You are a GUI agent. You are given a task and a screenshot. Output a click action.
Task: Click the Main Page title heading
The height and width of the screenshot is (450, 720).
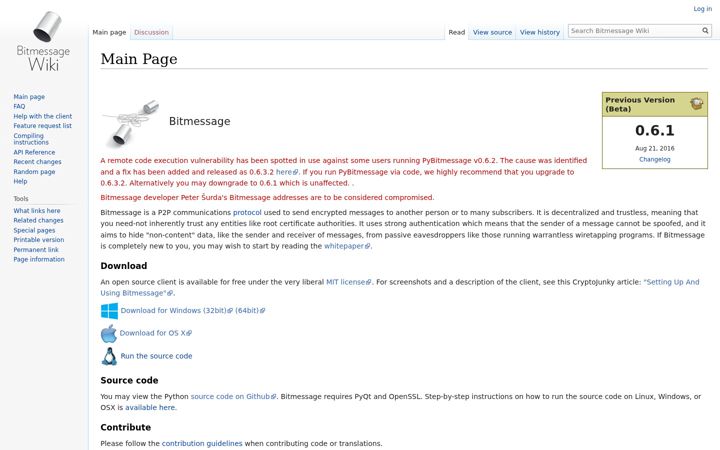(139, 59)
